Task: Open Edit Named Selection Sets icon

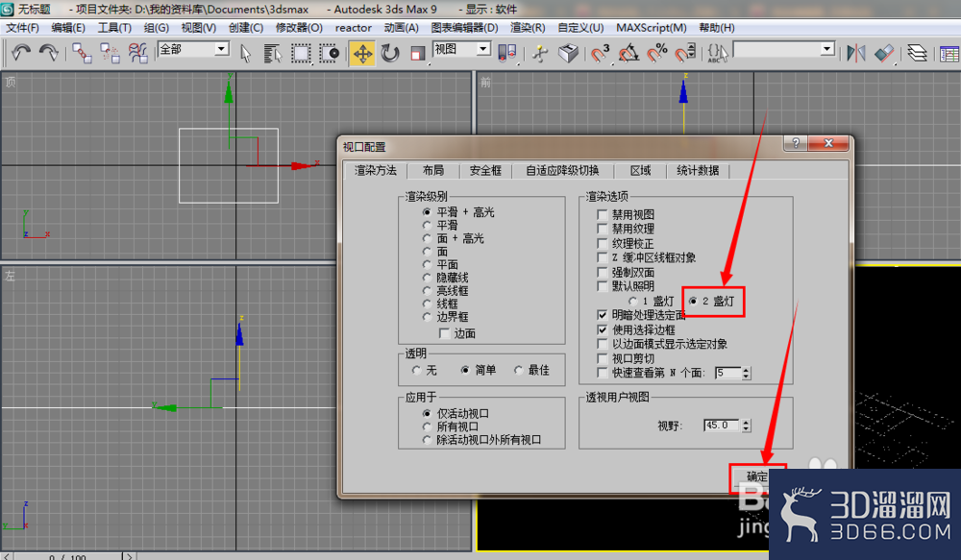Action: point(717,54)
